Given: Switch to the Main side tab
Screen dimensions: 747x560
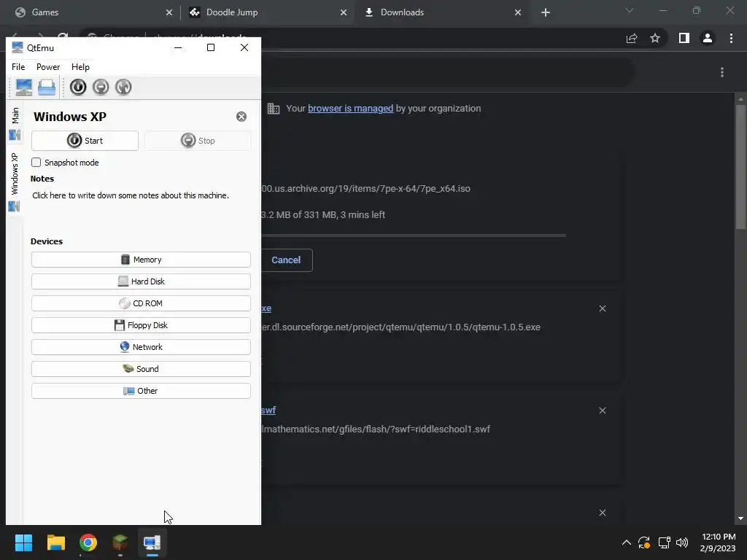Looking at the screenshot, I should tap(15, 122).
